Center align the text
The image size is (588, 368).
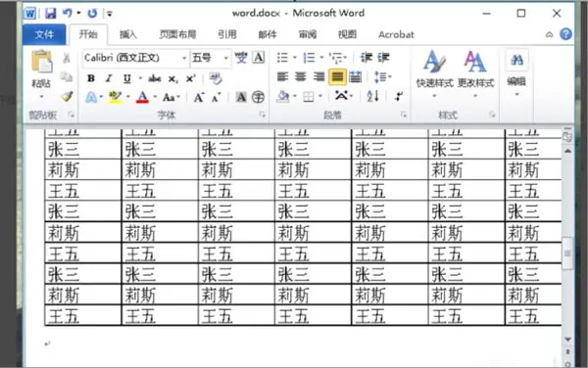click(x=301, y=77)
